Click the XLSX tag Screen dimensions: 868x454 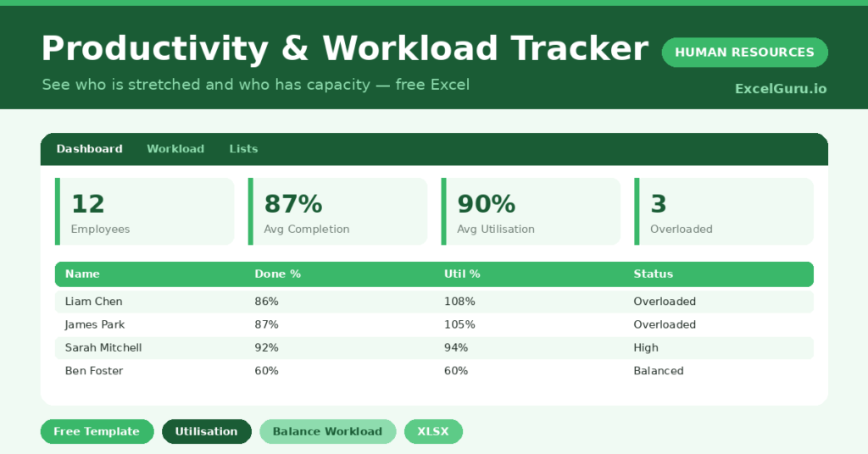(433, 431)
